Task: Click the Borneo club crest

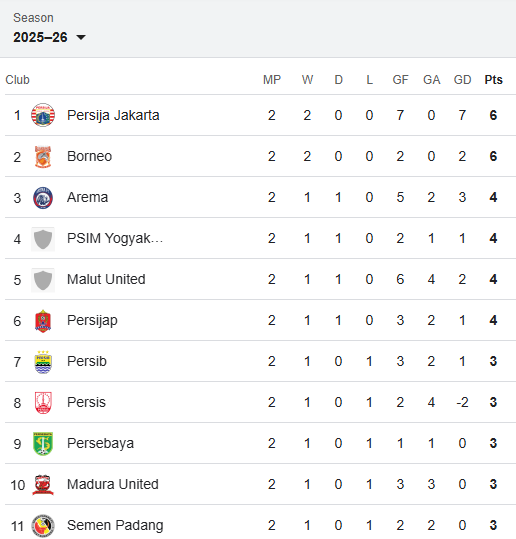Action: point(43,156)
